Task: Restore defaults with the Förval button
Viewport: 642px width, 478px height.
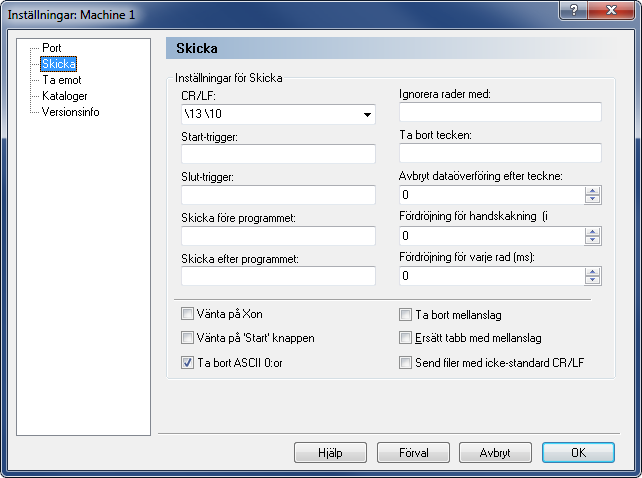Action: 414,453
